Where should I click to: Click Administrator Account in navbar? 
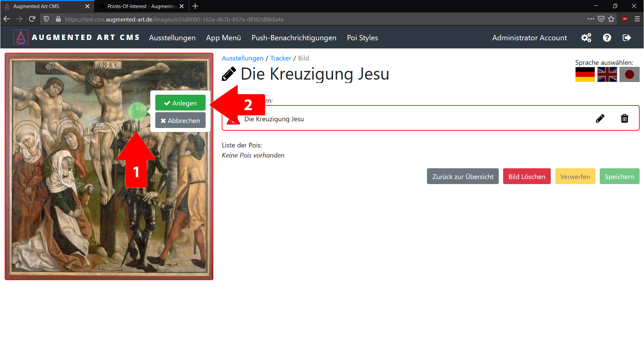point(530,38)
